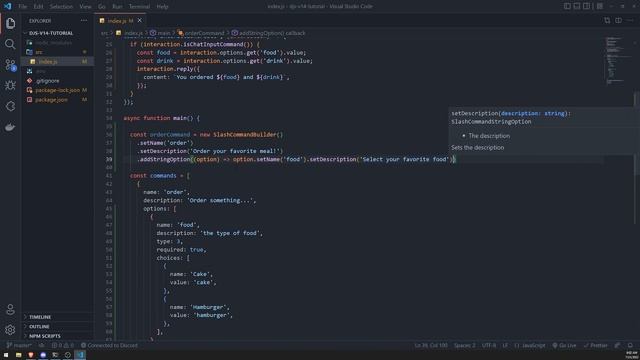
Task: Split the editor to the right
Action: [618, 20]
